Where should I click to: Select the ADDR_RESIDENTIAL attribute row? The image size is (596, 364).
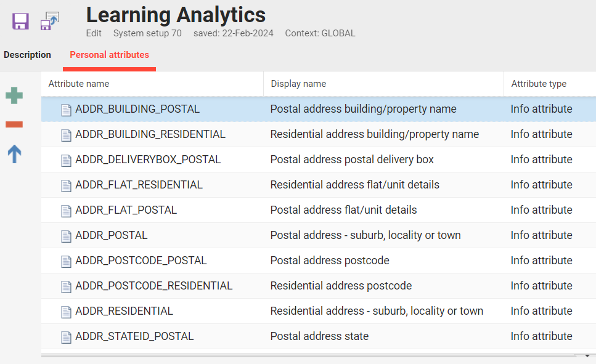[x=124, y=311]
